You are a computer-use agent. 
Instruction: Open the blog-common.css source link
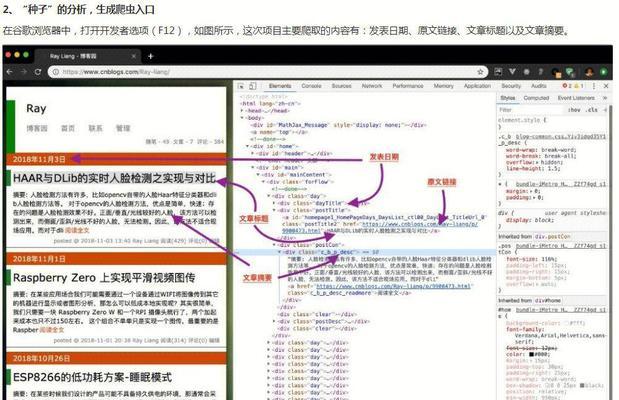coord(561,137)
